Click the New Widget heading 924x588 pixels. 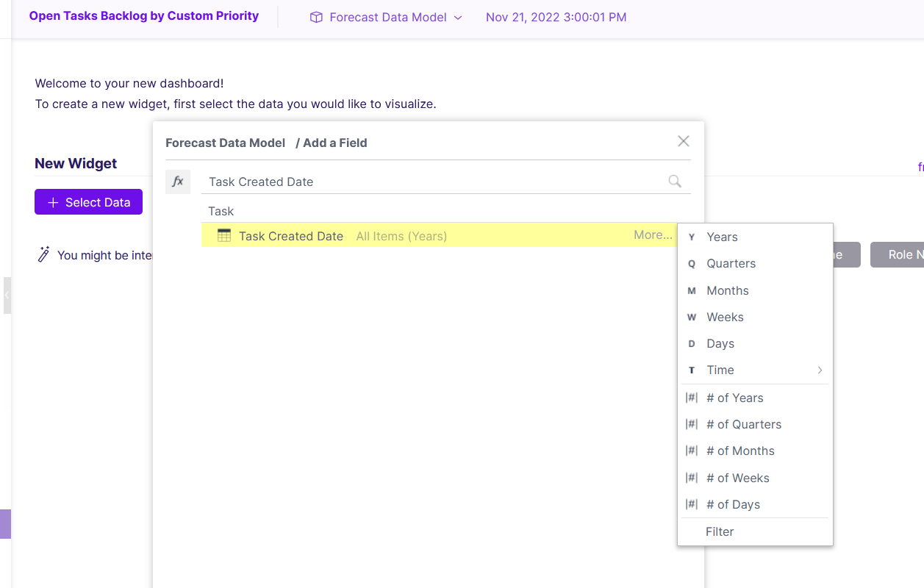coord(76,163)
